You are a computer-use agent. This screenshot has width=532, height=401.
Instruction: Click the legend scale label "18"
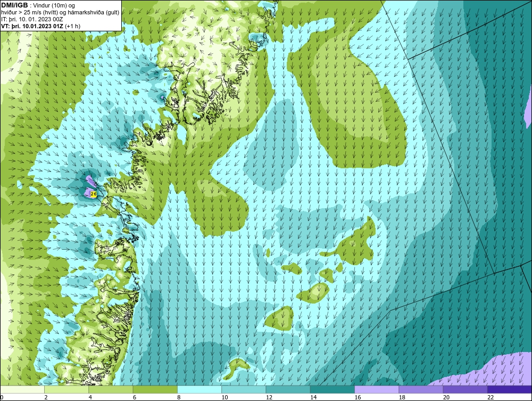coord(402,398)
